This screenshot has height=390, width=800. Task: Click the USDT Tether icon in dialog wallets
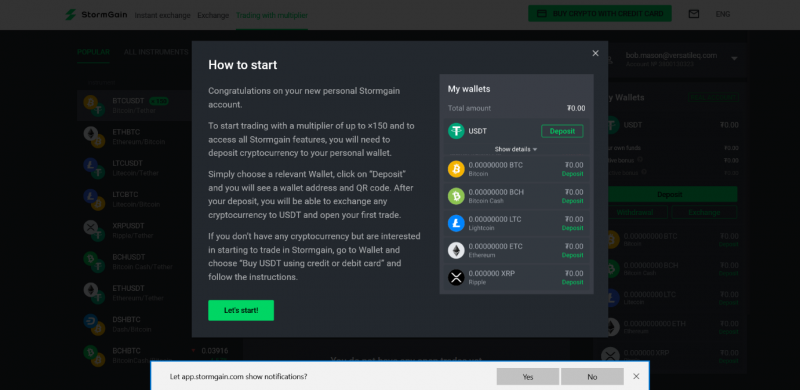pyautogui.click(x=456, y=131)
